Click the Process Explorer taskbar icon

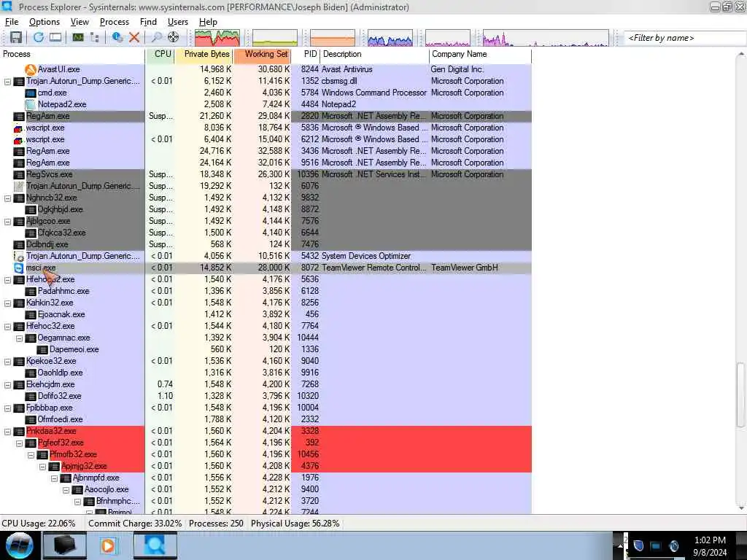pyautogui.click(x=155, y=545)
